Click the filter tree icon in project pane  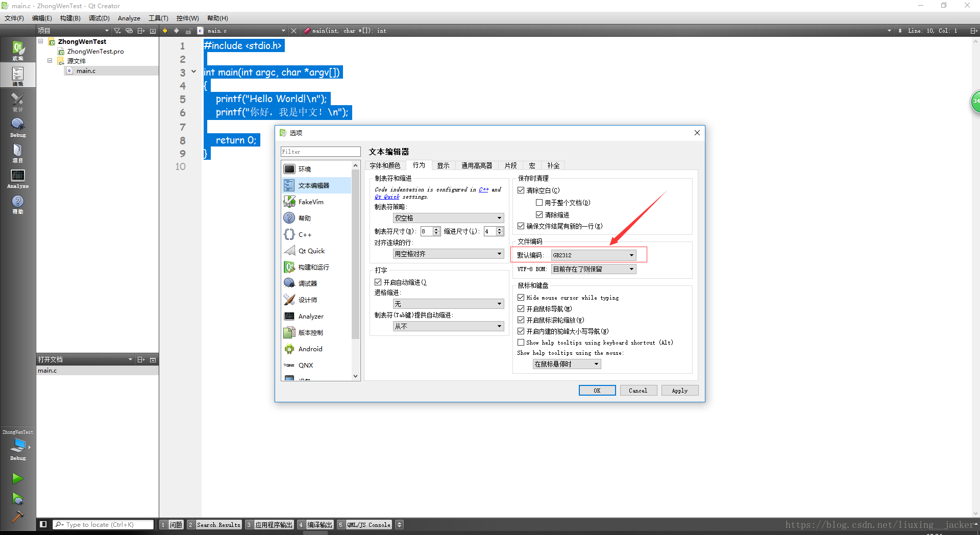pos(117,31)
